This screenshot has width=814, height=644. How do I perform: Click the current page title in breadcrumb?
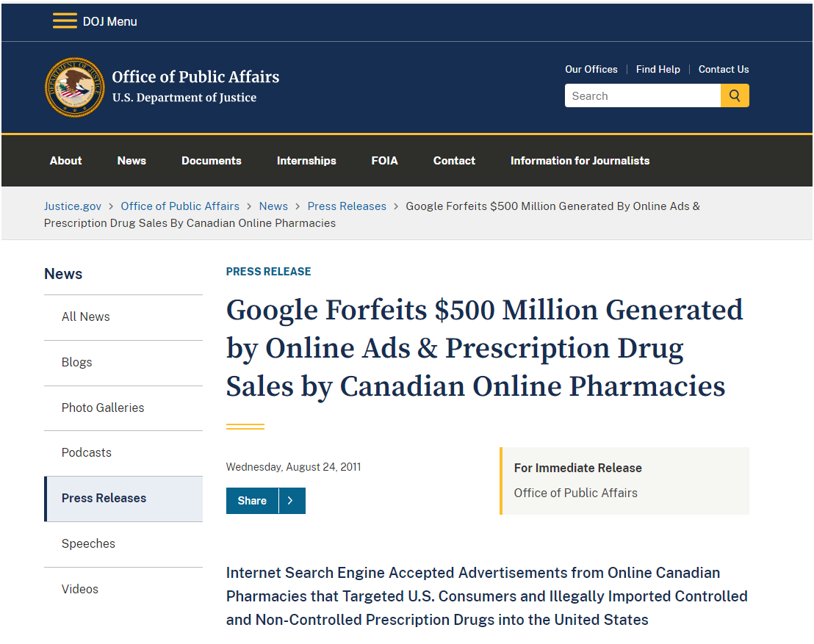pos(372,215)
